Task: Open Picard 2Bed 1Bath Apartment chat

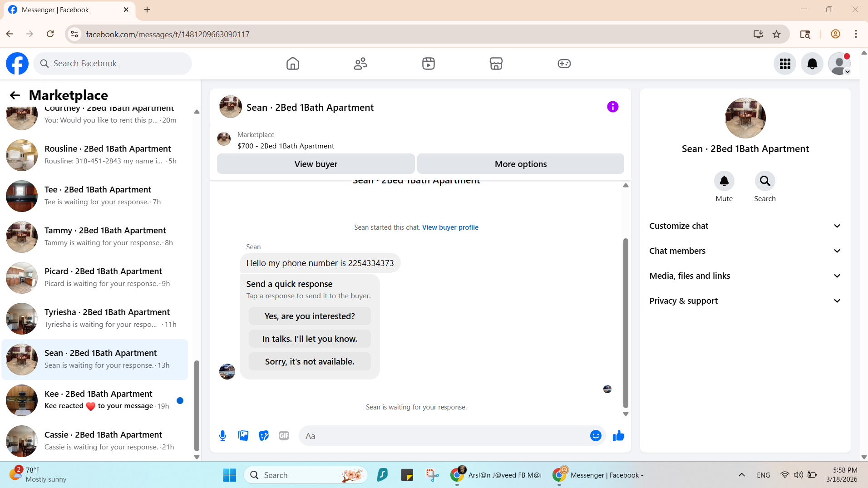Action: pos(94,277)
